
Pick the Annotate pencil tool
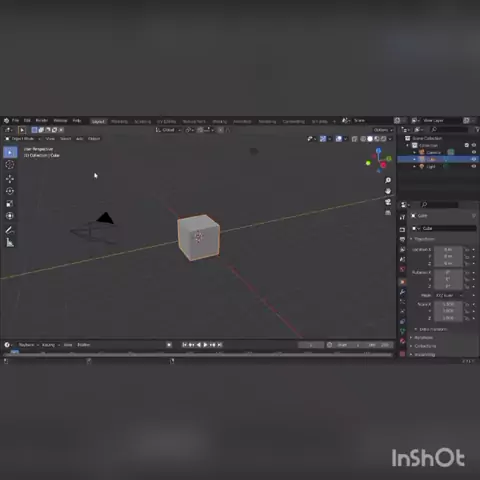[10, 230]
